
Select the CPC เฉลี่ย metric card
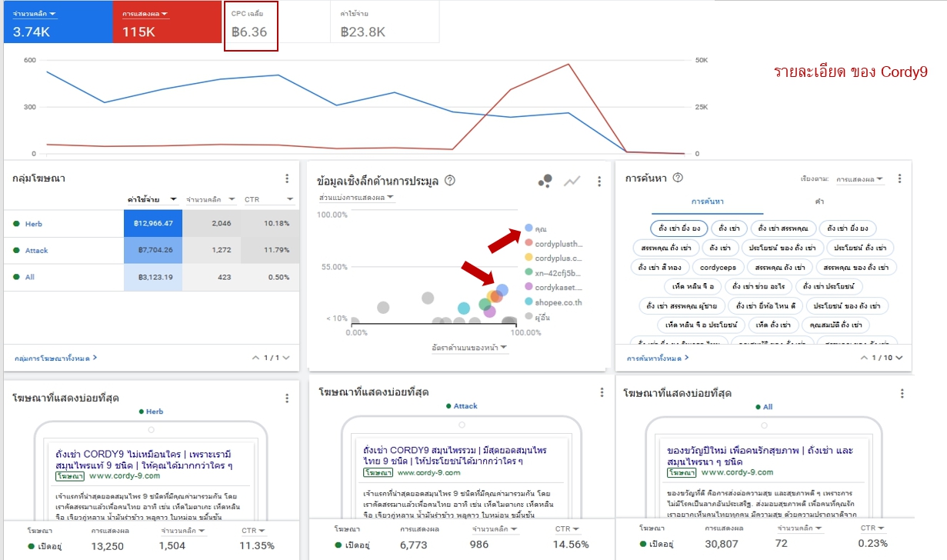pos(251,25)
